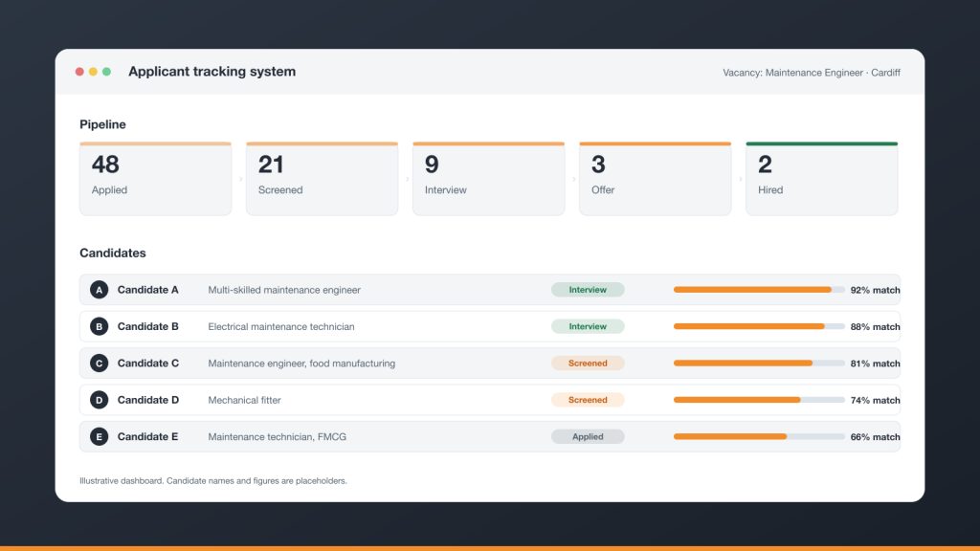Open the 3 Offer pipeline card
The image size is (980, 551).
[655, 179]
